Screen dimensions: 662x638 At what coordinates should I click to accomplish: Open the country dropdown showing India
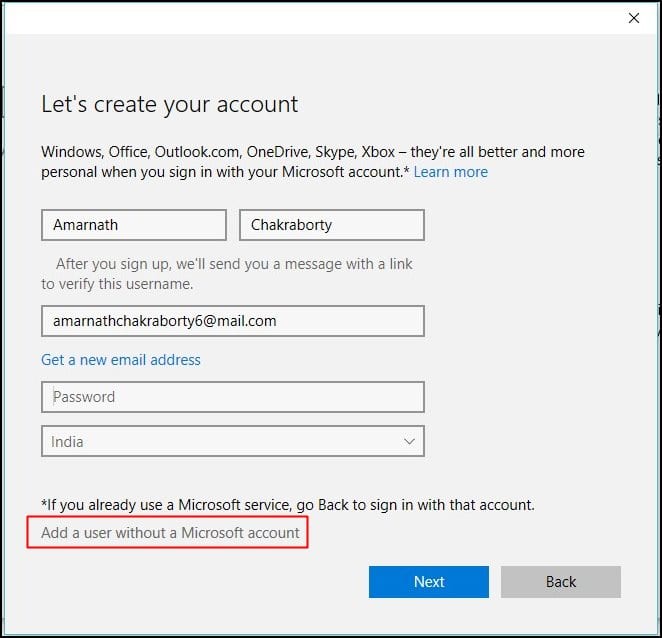(220, 441)
